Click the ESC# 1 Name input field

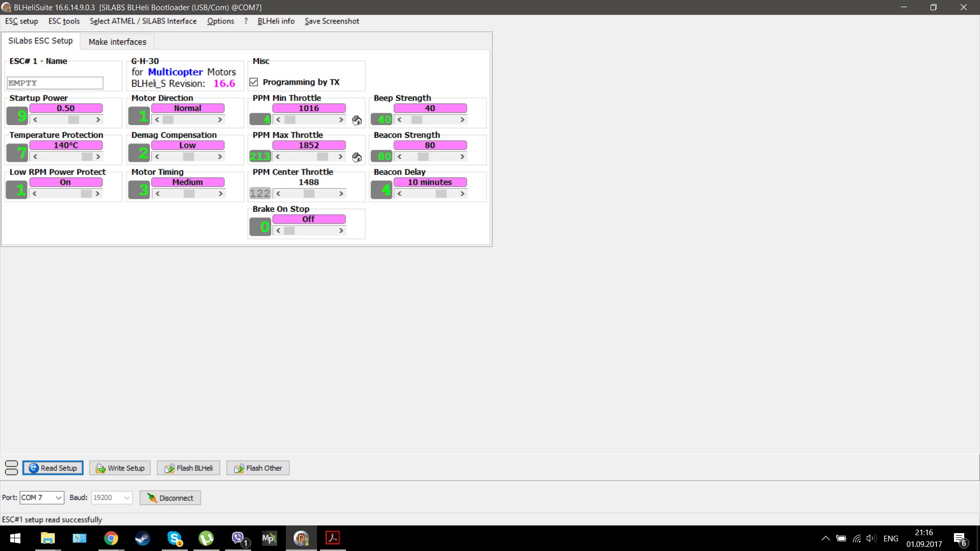[55, 83]
